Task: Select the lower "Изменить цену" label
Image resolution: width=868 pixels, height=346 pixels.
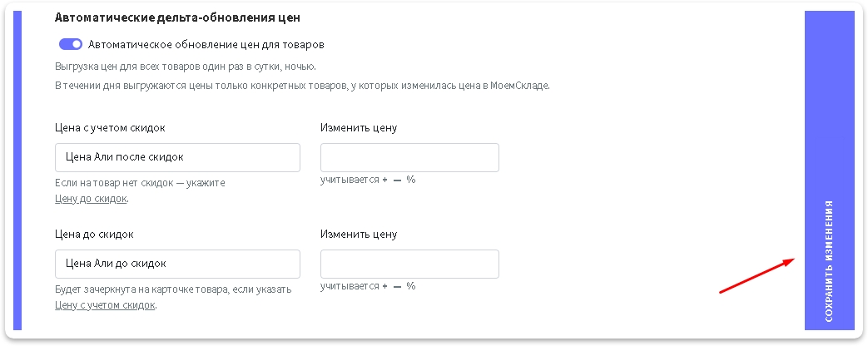Action: [359, 234]
